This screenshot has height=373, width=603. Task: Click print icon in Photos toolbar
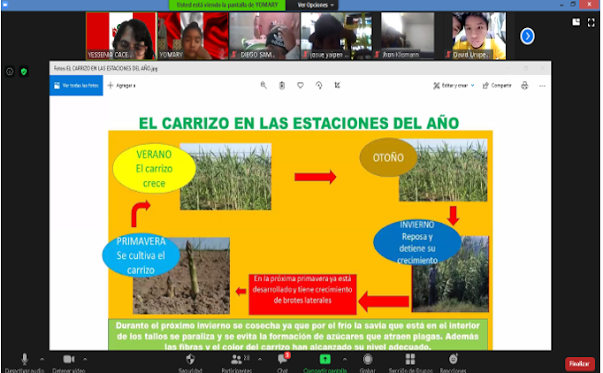point(525,85)
